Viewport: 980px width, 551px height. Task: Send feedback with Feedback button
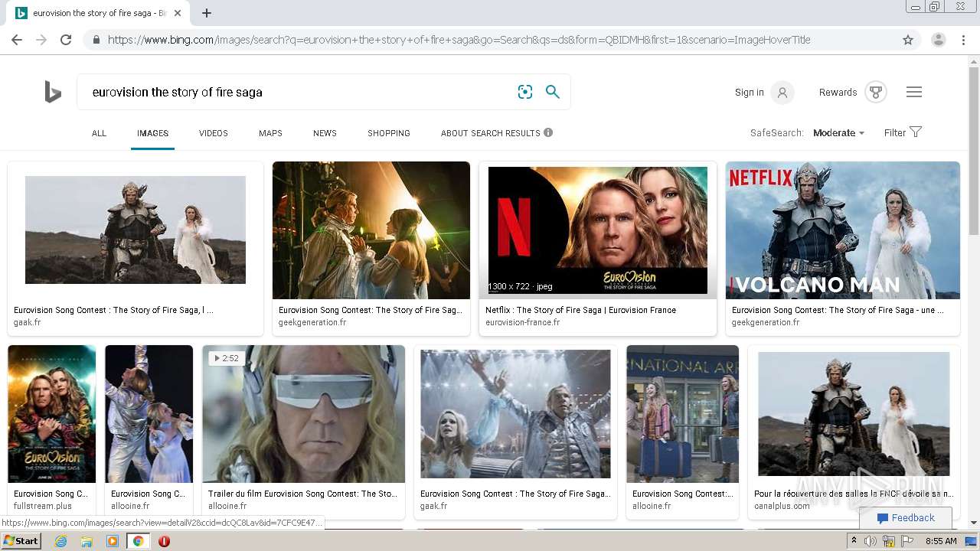coord(906,518)
